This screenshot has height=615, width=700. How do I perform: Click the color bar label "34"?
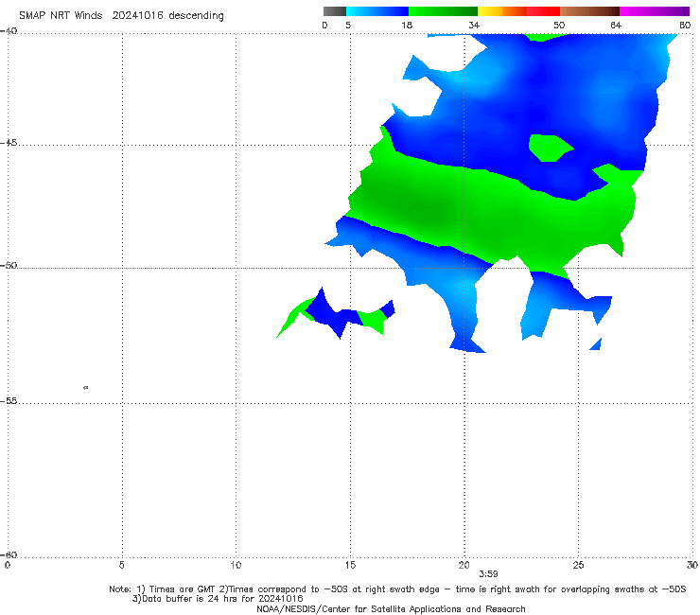474,25
